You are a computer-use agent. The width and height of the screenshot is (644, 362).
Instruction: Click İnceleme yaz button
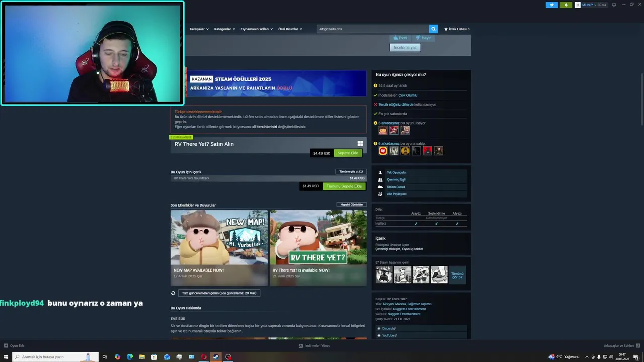405,47
